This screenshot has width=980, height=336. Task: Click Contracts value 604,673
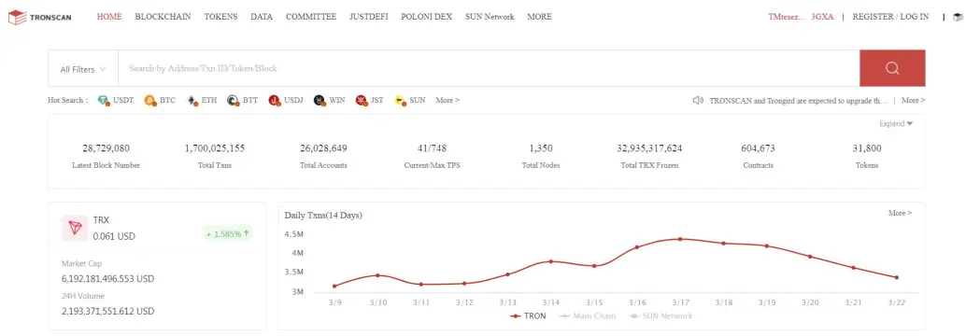pos(759,148)
